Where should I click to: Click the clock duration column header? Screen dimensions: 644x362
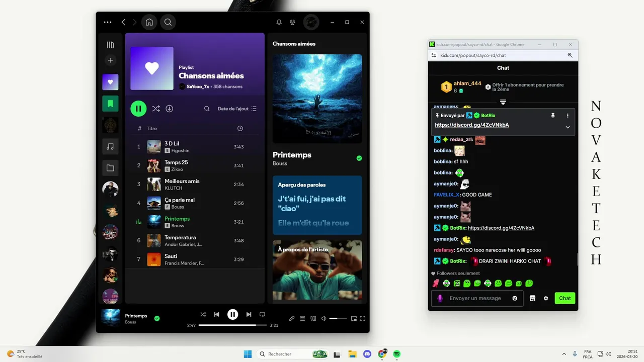pyautogui.click(x=240, y=128)
